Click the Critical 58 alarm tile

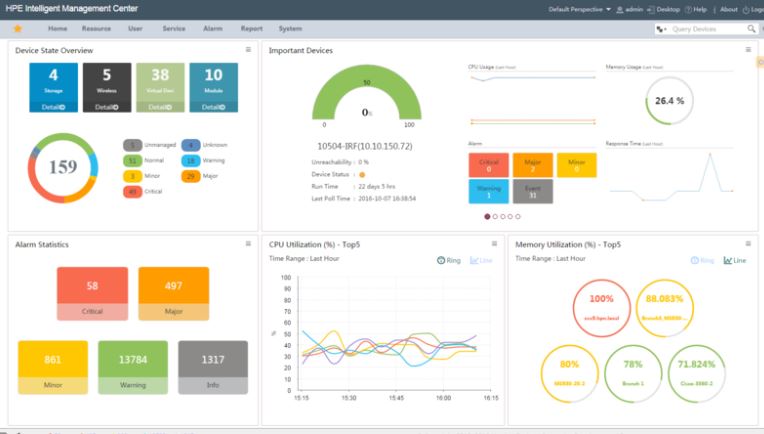point(93,293)
